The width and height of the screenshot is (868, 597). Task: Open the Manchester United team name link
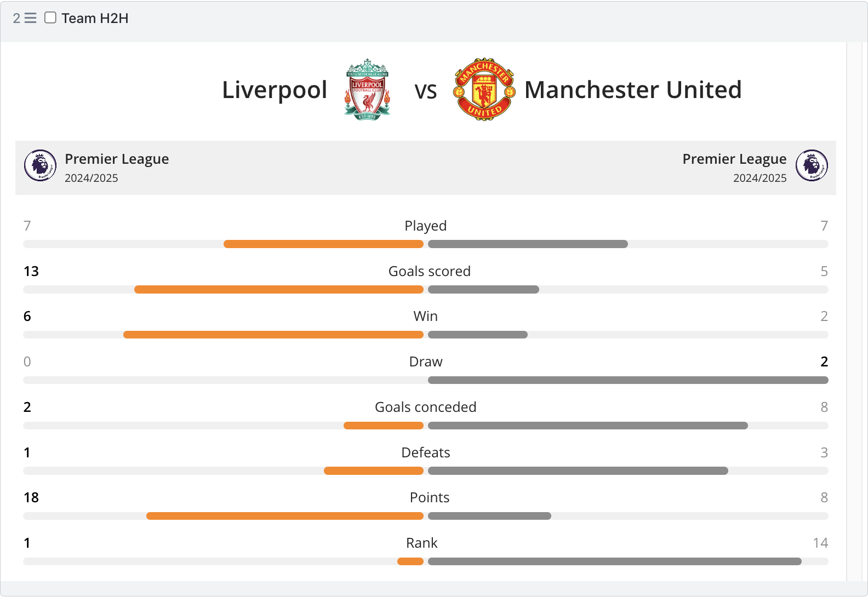click(x=633, y=90)
